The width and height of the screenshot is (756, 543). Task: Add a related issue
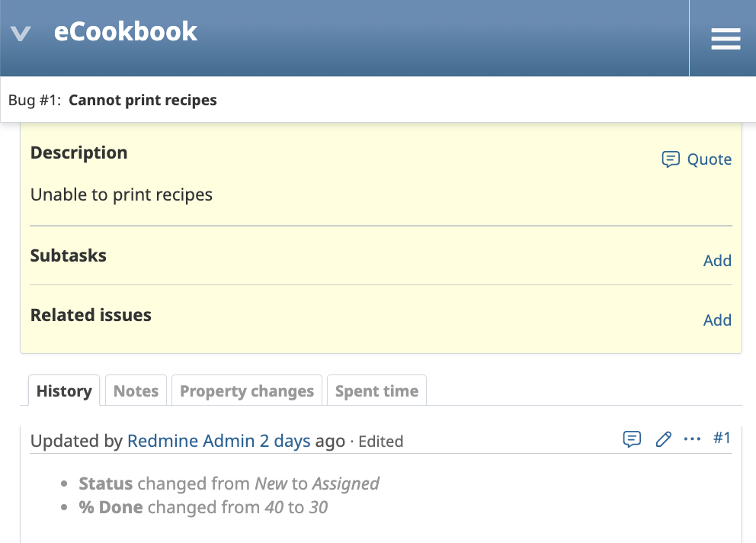[717, 320]
